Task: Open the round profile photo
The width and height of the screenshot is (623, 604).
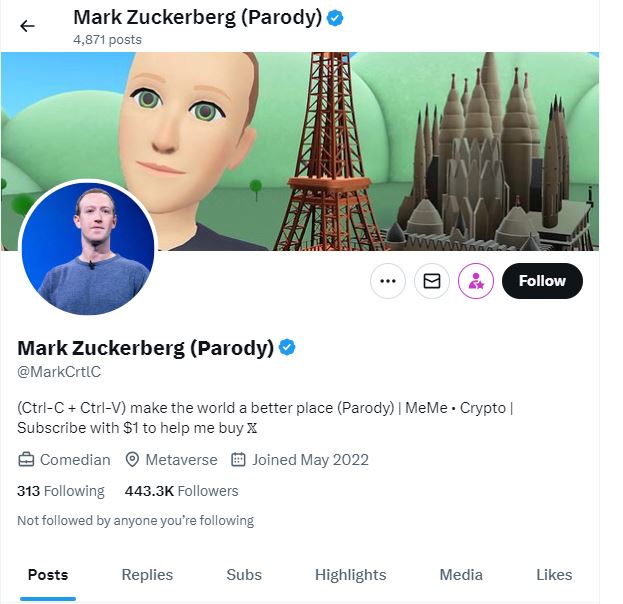Action: pos(88,248)
